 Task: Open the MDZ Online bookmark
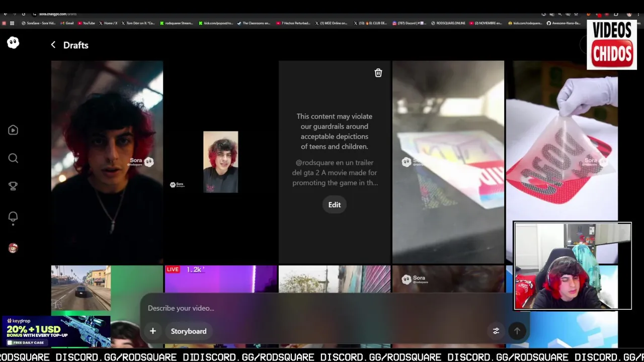click(x=331, y=23)
